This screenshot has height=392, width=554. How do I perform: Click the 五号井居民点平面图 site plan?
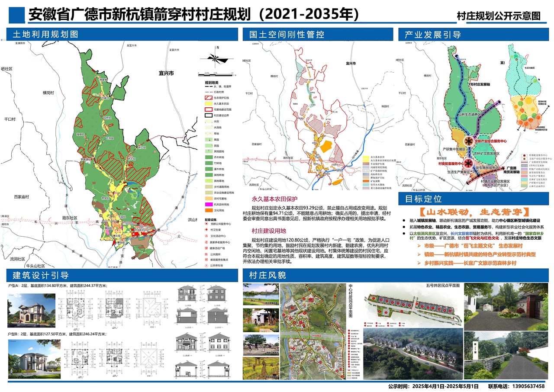(411, 308)
